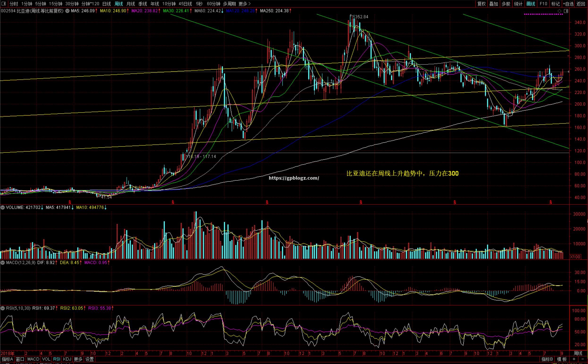This screenshot has width=588, height=364.
Task: Click the plus zoom icon in the bottom-right corner
Action: tap(574, 359)
